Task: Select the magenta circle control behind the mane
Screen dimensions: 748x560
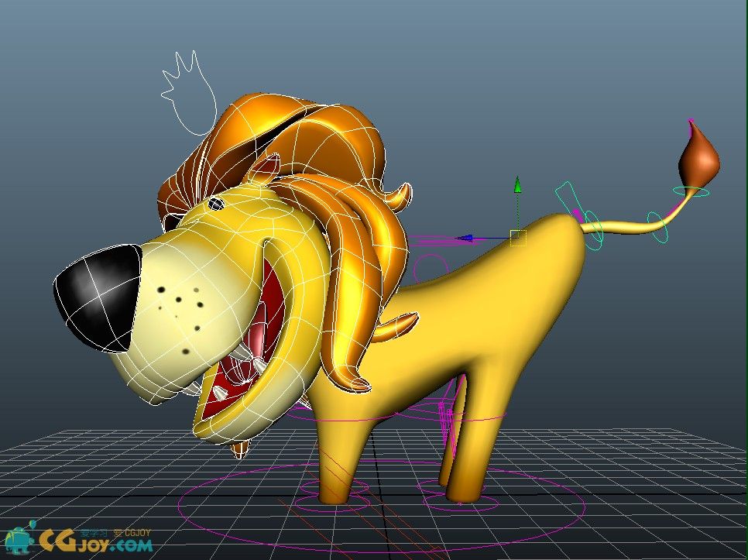Action: (431, 270)
